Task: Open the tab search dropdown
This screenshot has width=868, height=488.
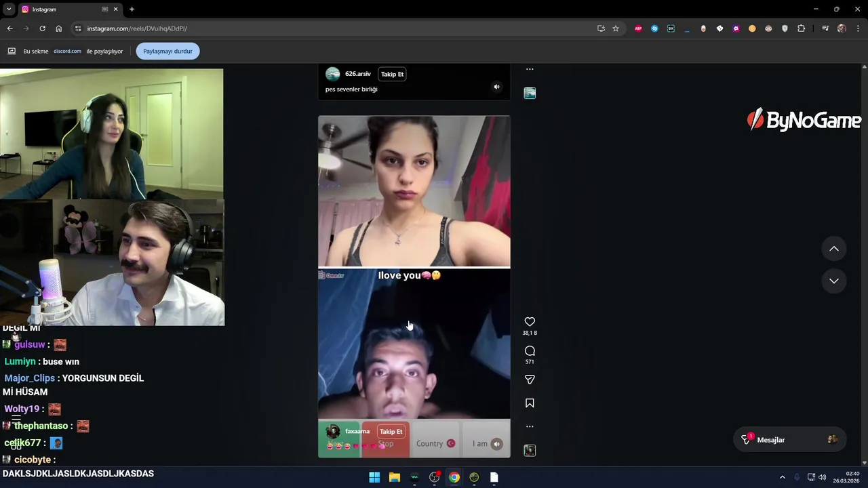Action: coord(9,9)
